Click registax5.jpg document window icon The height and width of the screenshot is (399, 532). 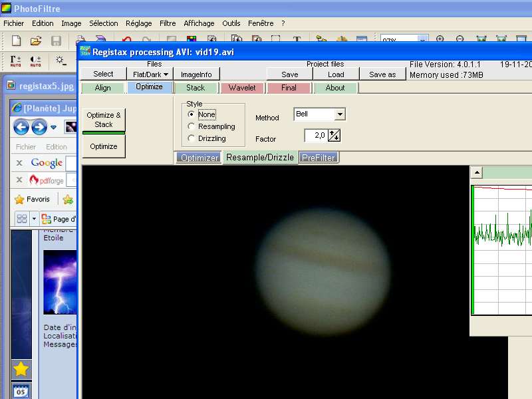(x=11, y=85)
